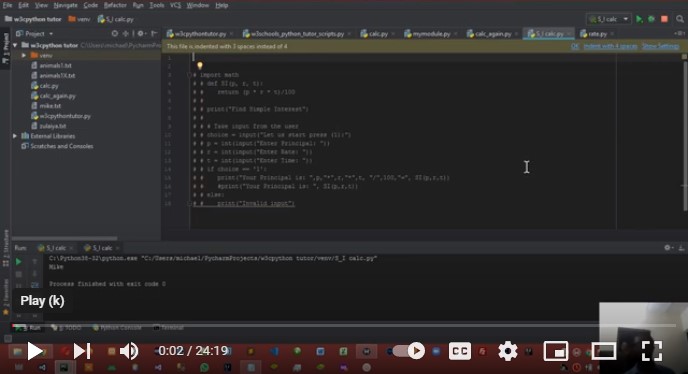Toggle closed captions CC

pyautogui.click(x=459, y=351)
